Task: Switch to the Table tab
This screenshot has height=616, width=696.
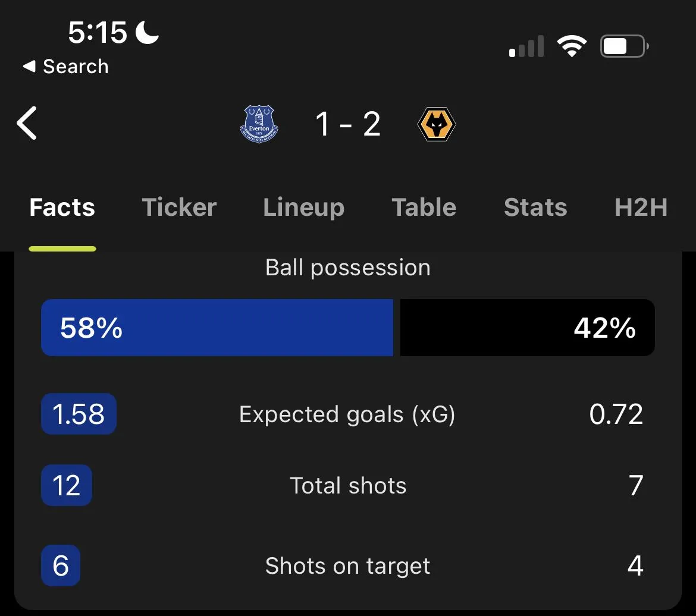Action: click(424, 208)
